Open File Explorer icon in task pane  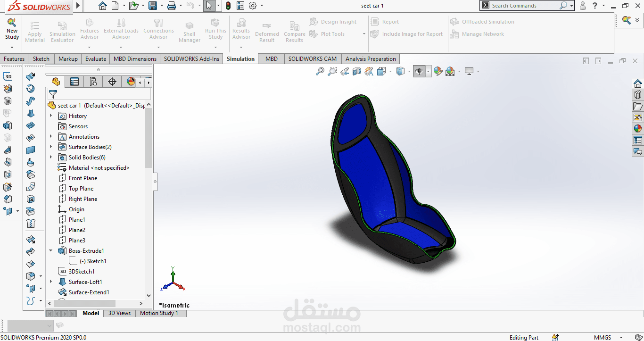tap(638, 106)
